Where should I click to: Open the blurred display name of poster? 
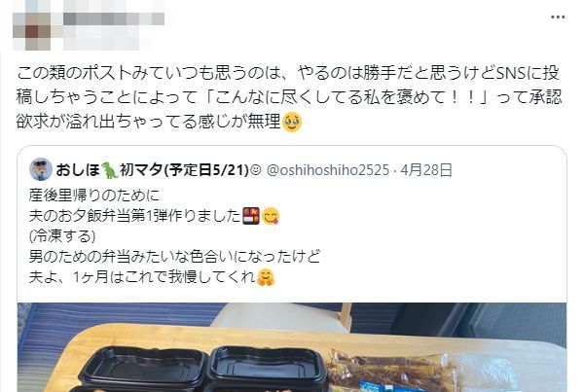[114, 18]
